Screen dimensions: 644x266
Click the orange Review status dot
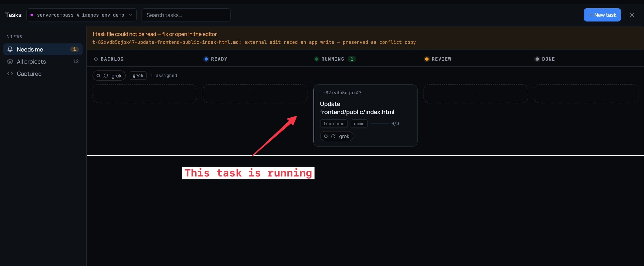(x=427, y=59)
